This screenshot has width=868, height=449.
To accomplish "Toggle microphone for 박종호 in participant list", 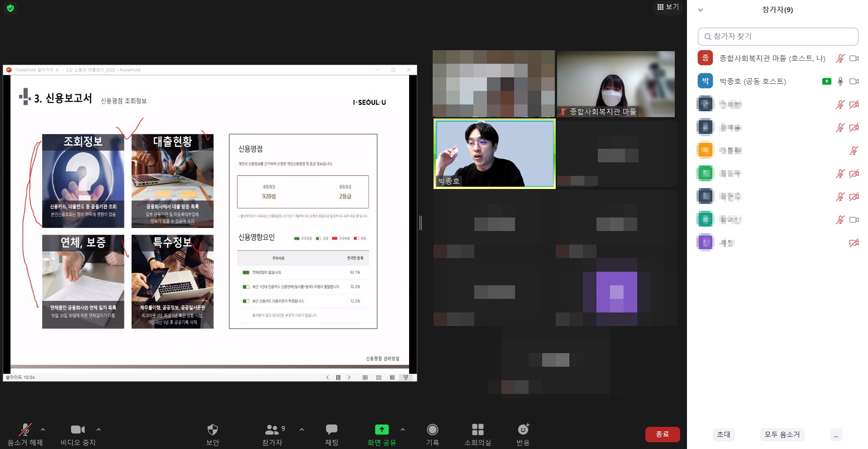I will pyautogui.click(x=840, y=81).
